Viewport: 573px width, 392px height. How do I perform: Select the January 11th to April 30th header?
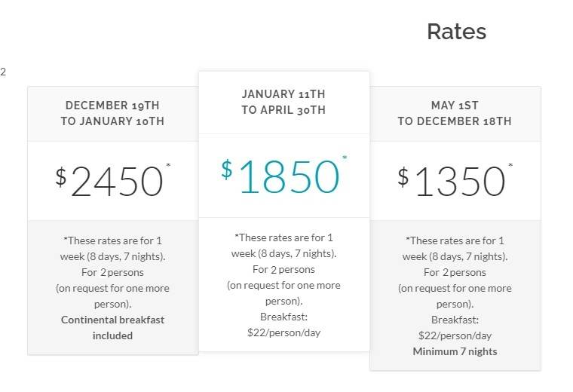tap(283, 102)
